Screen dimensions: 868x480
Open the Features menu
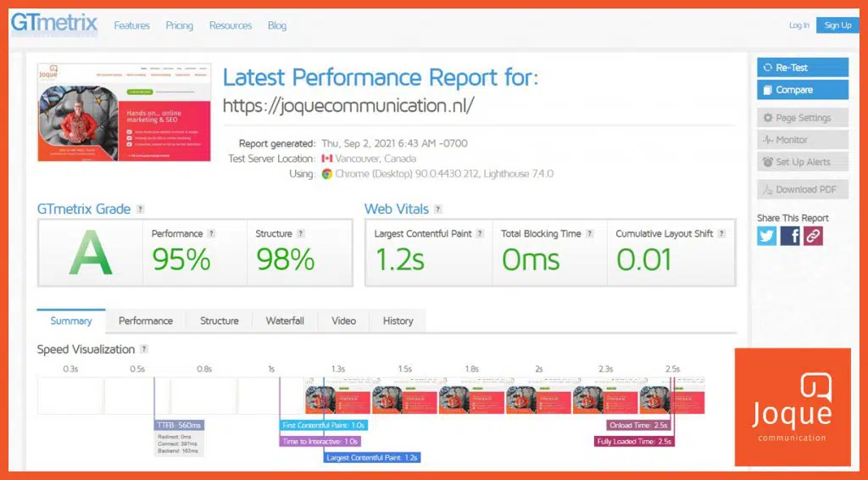pyautogui.click(x=131, y=25)
